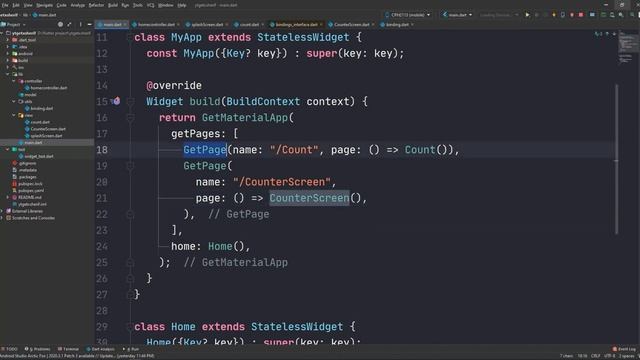Image resolution: width=640 pixels, height=360 pixels.
Task: Expand Scratches and Consoles node
Action: click(x=2, y=218)
